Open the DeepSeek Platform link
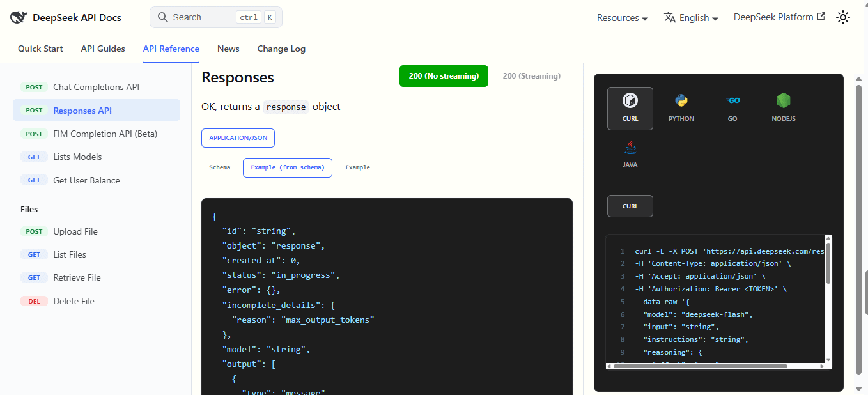This screenshot has height=395, width=868. [x=779, y=17]
